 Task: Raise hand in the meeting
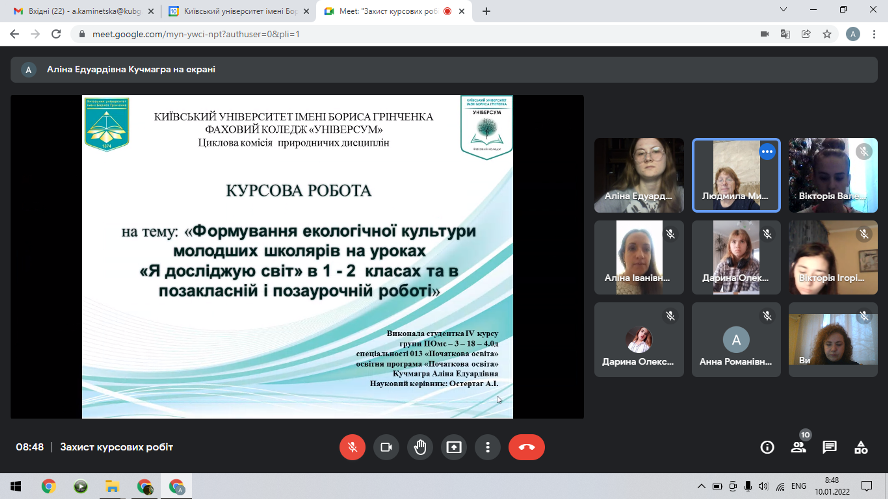coord(420,447)
